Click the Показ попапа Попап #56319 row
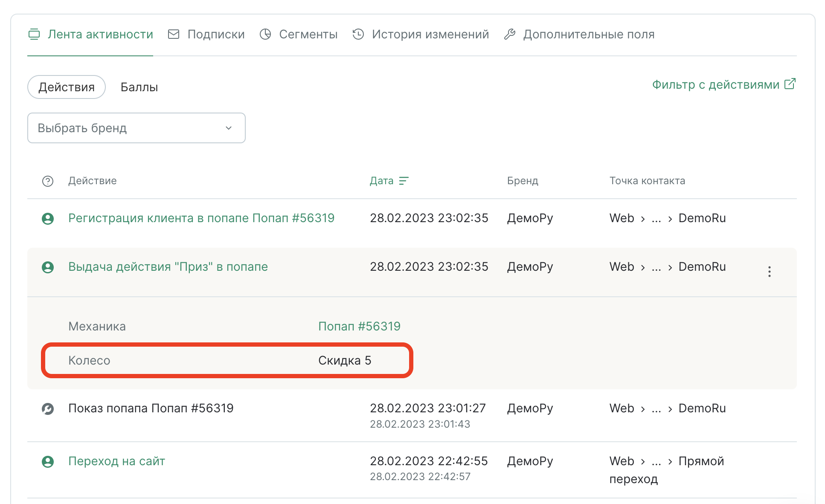The image size is (825, 504). 412,415
